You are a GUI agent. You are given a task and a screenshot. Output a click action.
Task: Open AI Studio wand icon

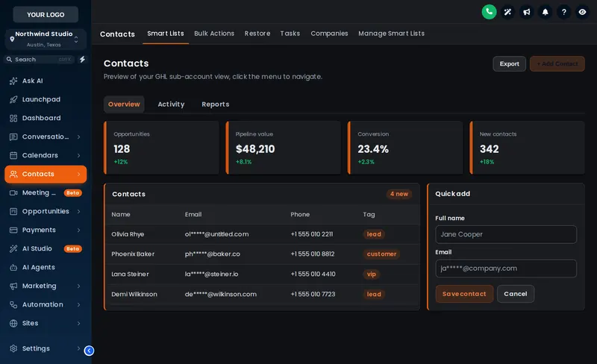tap(13, 248)
